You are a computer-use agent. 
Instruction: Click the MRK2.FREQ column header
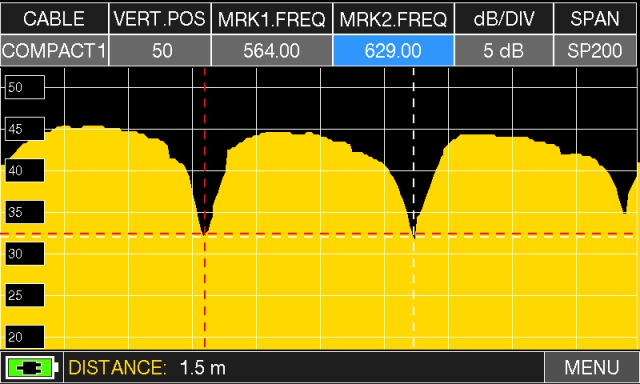pos(393,18)
